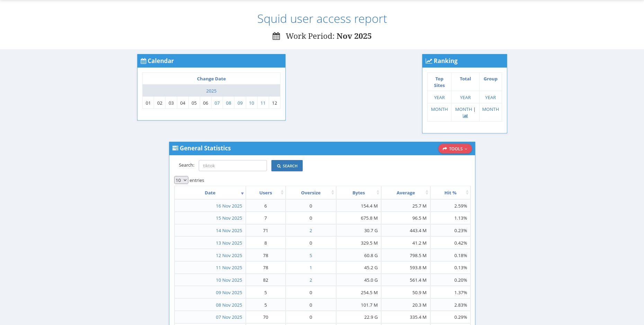Image resolution: width=644 pixels, height=325 pixels.
Task: Open the entries per page selector
Action: coord(181,180)
